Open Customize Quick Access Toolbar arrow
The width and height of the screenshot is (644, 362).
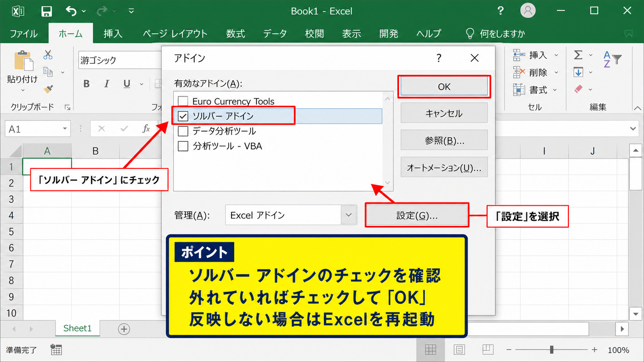tap(131, 11)
